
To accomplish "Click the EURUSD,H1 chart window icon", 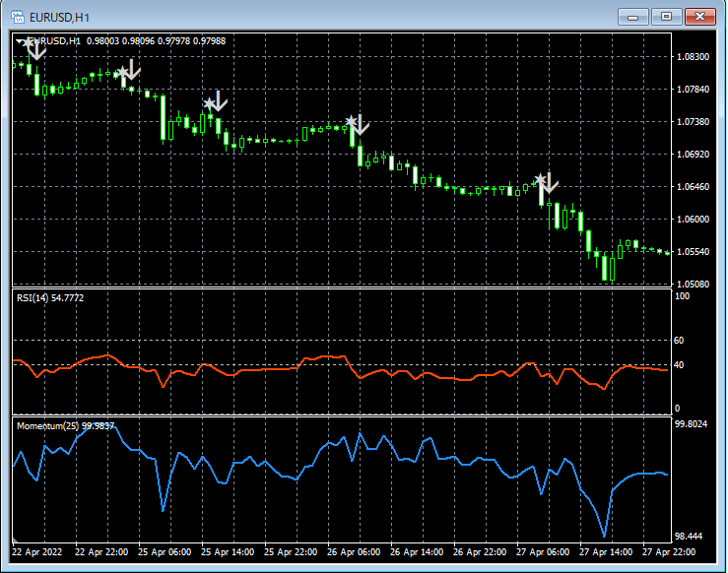I will pyautogui.click(x=18, y=17).
